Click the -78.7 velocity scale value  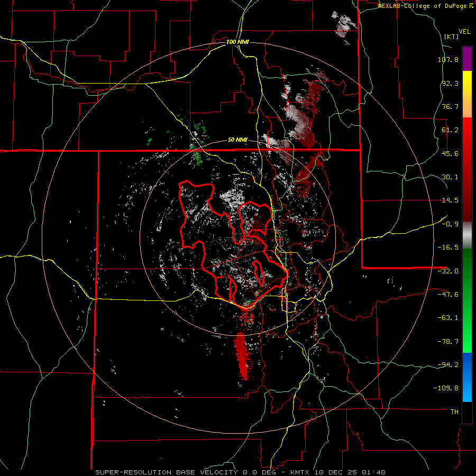[x=448, y=342]
